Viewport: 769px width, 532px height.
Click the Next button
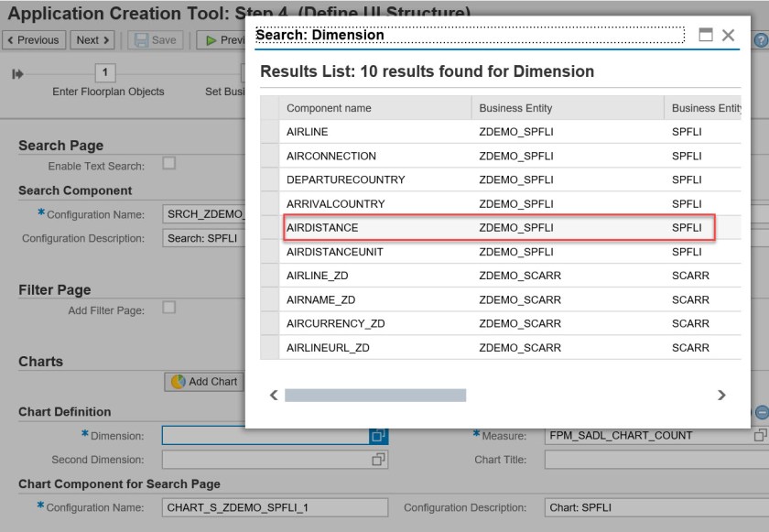click(x=93, y=40)
